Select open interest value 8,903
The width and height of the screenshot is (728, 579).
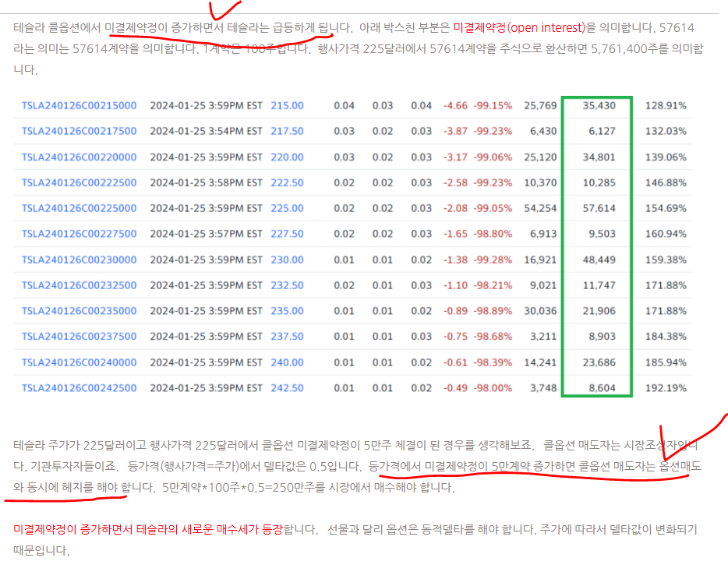[603, 337]
